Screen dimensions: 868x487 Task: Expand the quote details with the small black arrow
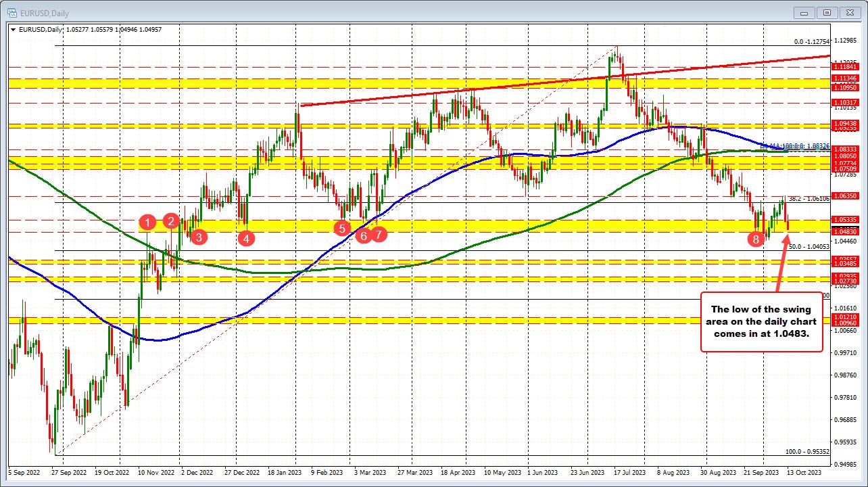[x=13, y=29]
